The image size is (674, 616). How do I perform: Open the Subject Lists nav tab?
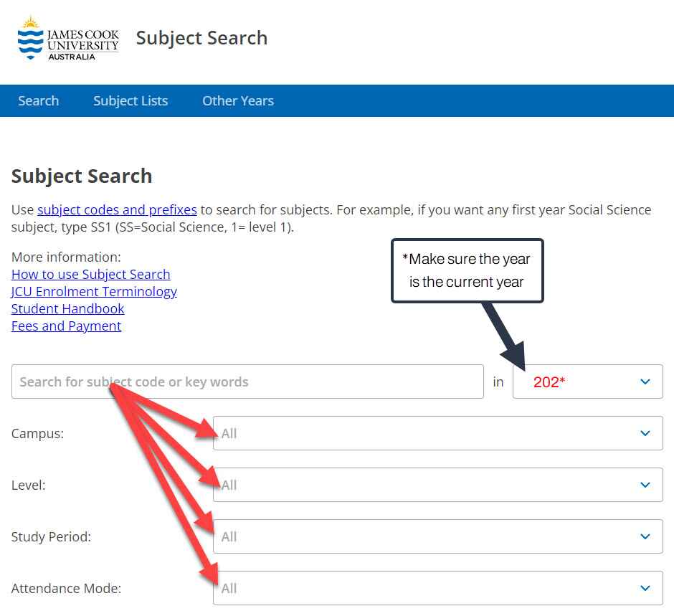click(x=130, y=100)
